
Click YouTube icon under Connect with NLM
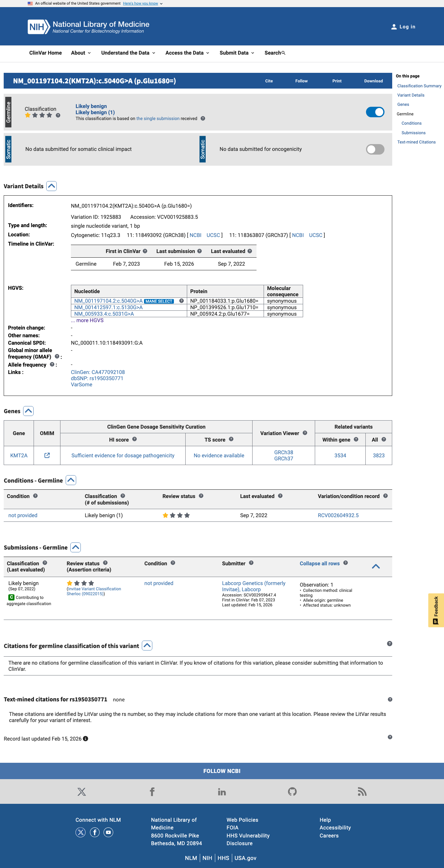click(109, 832)
